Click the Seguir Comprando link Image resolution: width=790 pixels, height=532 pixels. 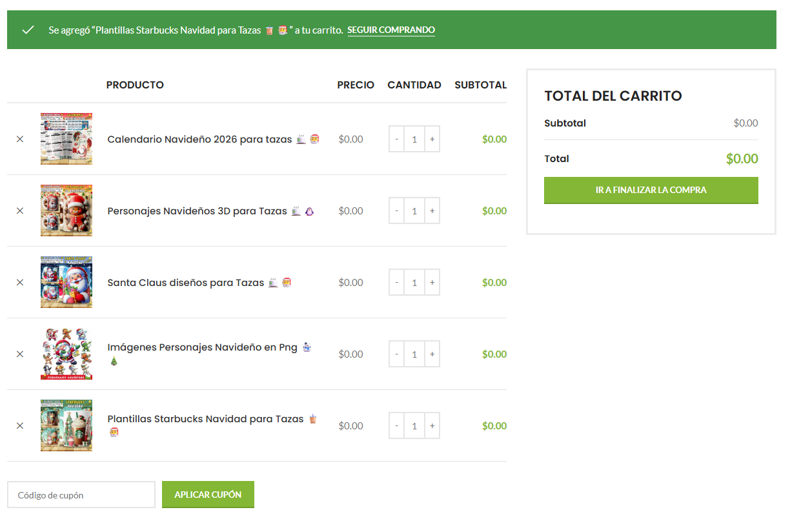click(x=391, y=30)
